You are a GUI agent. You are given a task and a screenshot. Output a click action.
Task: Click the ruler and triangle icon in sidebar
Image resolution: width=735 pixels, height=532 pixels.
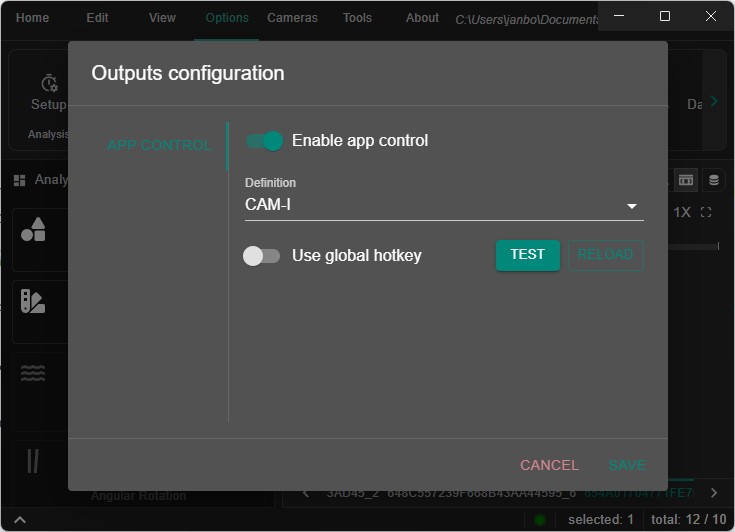click(x=33, y=301)
